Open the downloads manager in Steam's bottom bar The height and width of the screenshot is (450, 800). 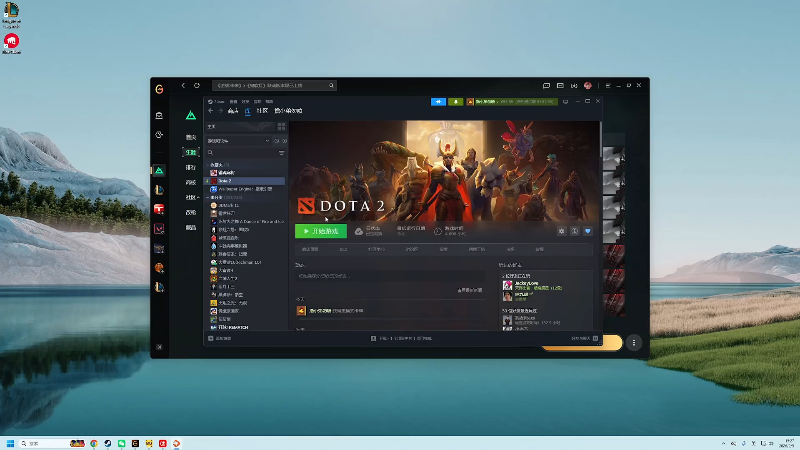coord(402,338)
